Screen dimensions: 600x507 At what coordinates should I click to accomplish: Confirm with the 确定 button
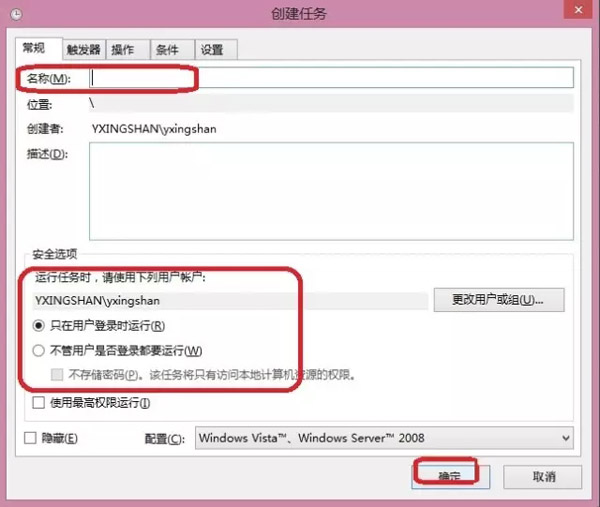451,477
